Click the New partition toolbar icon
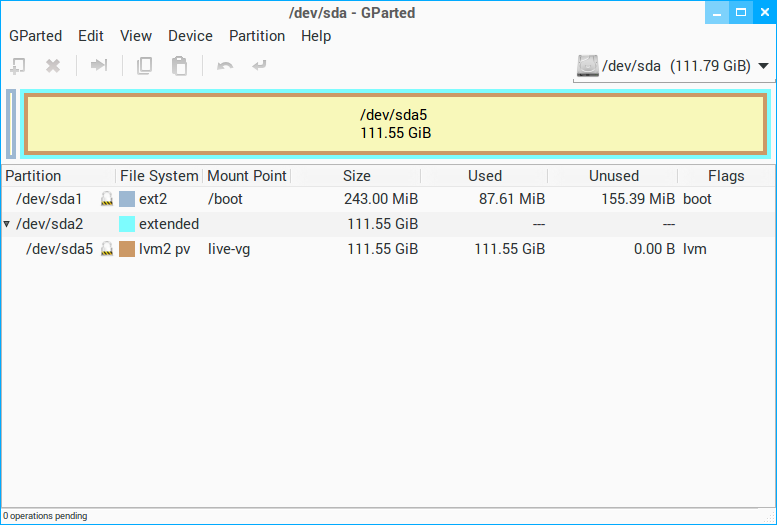This screenshot has height=525, width=777. coord(18,66)
